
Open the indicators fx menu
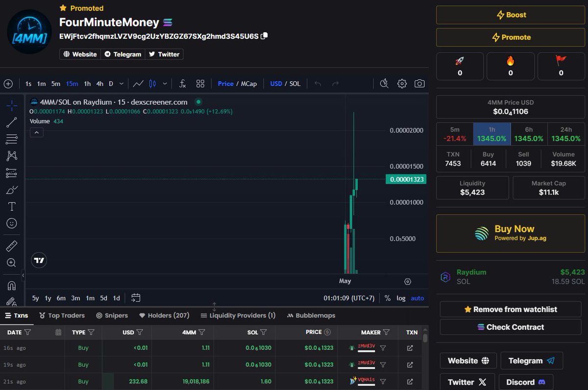pos(183,84)
